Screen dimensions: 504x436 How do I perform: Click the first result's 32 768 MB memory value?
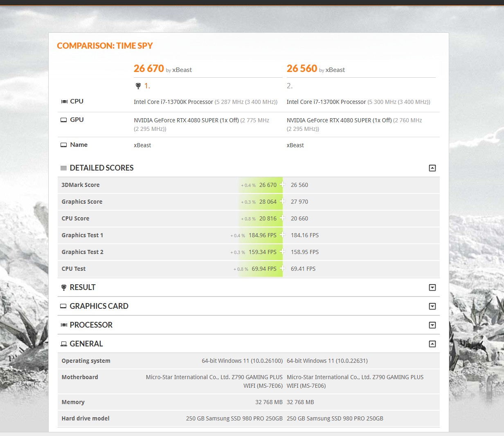[269, 402]
